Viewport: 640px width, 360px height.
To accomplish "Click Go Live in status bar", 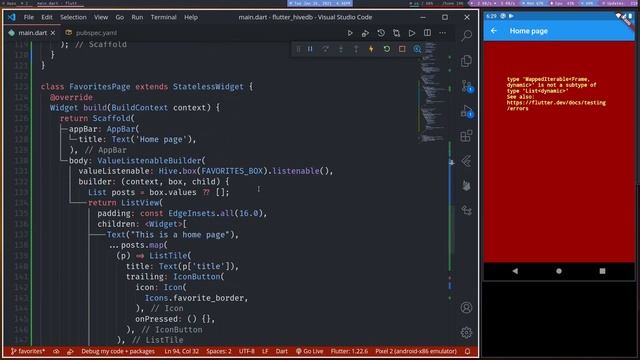I will pos(309,351).
